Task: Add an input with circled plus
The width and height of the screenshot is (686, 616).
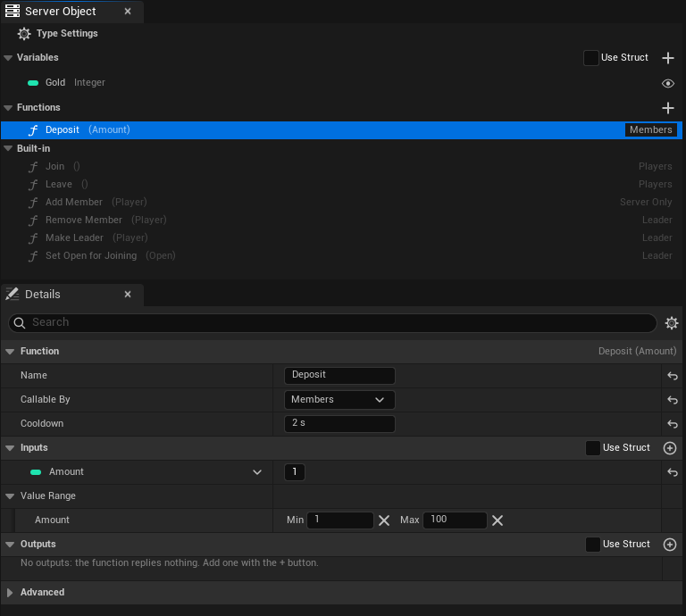Action: pyautogui.click(x=670, y=448)
